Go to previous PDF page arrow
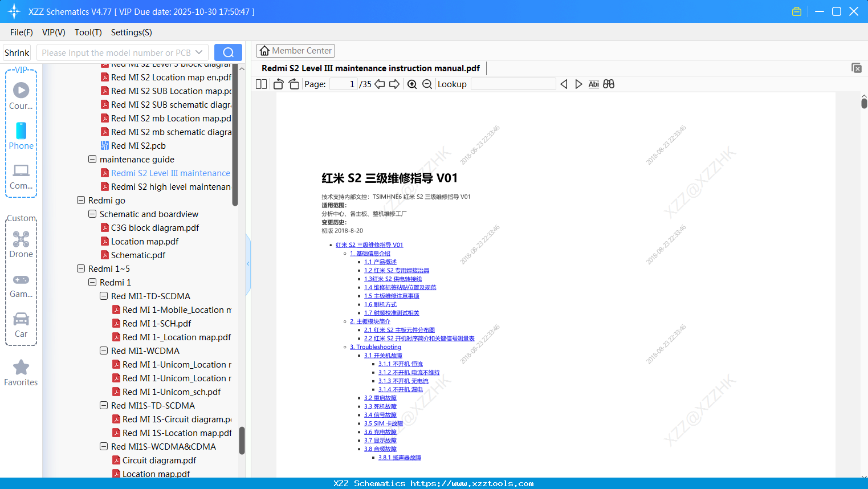Viewport: 868px width, 489px height. tap(380, 84)
